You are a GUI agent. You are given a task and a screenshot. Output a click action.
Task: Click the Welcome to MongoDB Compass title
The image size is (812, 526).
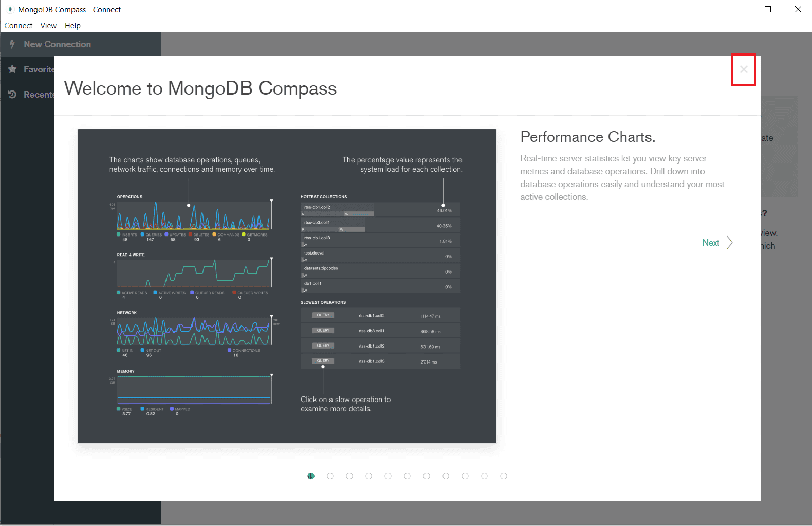click(x=200, y=88)
